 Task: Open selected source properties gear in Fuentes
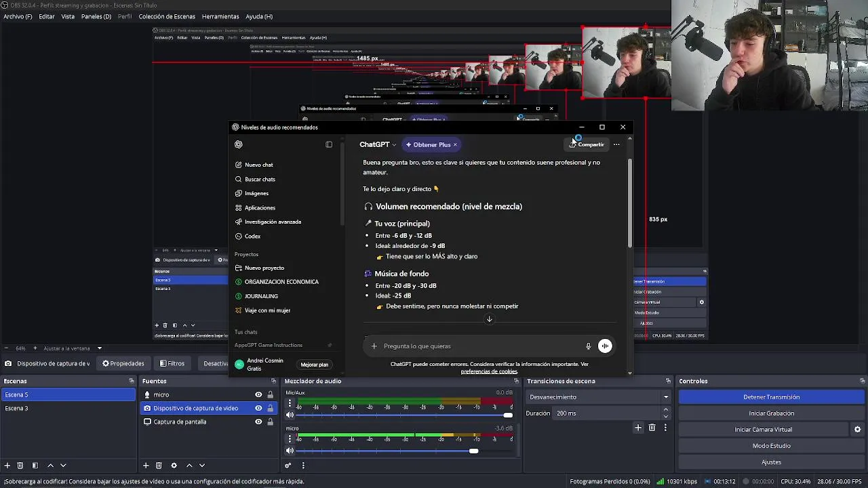click(x=174, y=466)
